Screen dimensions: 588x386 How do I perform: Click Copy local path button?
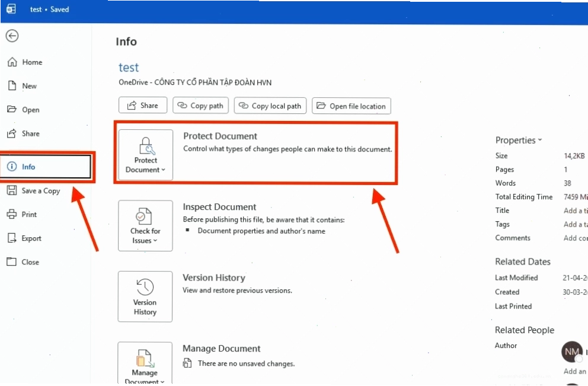[x=270, y=106]
